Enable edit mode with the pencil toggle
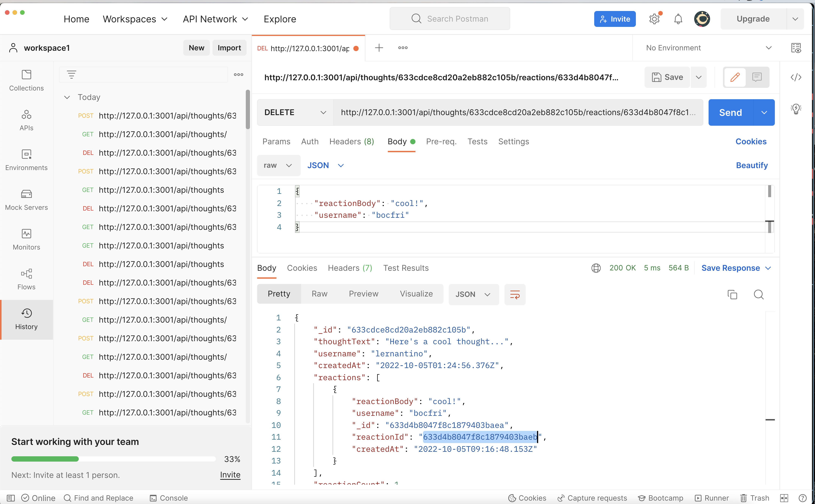Image resolution: width=815 pixels, height=504 pixels. (x=735, y=77)
